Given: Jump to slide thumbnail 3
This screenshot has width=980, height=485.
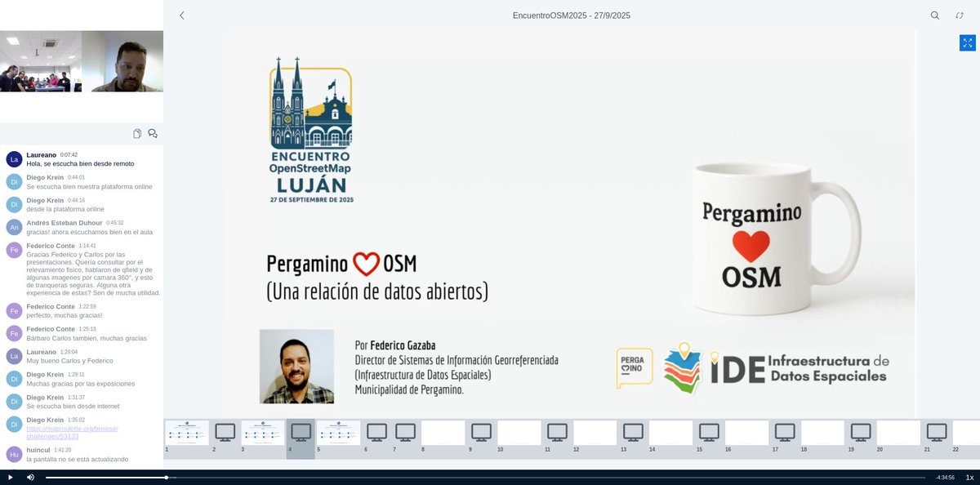Looking at the screenshot, I should click(263, 433).
